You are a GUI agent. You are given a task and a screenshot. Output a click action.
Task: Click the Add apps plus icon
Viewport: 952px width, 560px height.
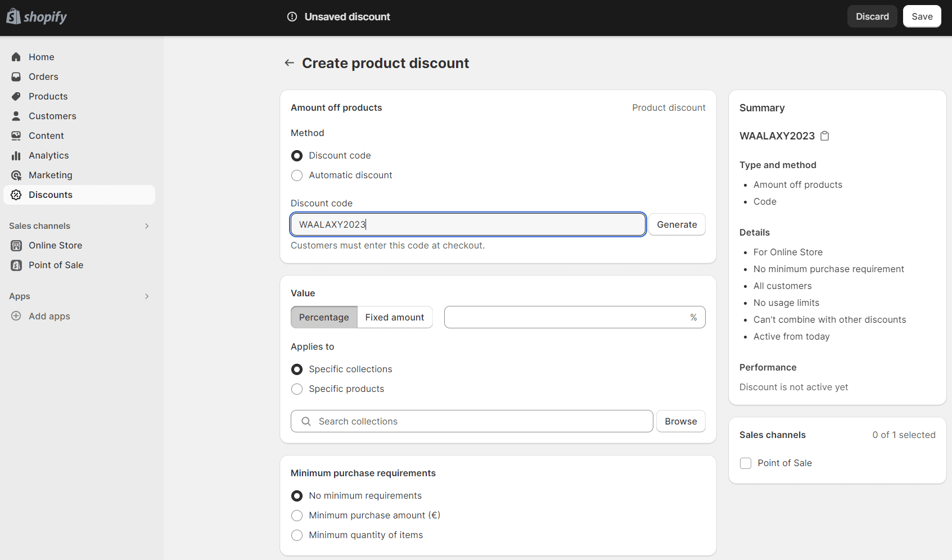tap(16, 316)
